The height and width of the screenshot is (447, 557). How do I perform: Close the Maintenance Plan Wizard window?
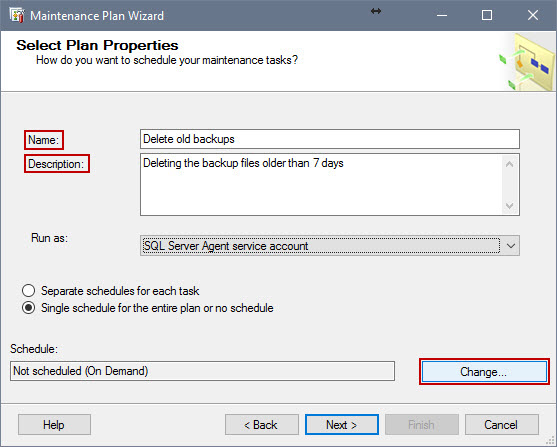point(533,15)
